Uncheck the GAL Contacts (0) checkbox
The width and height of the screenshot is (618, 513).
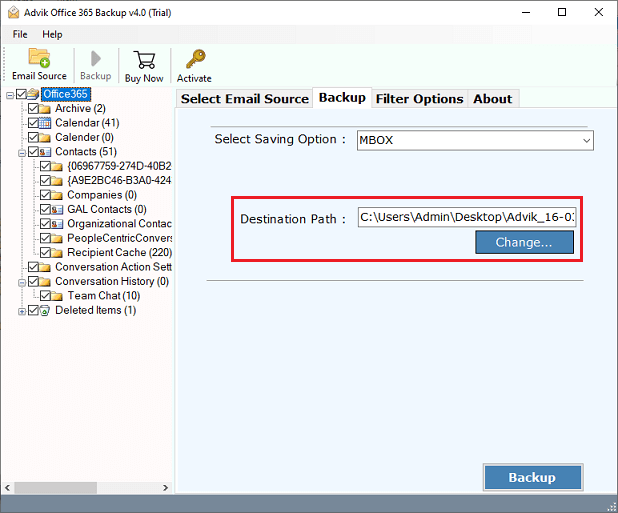coord(45,209)
